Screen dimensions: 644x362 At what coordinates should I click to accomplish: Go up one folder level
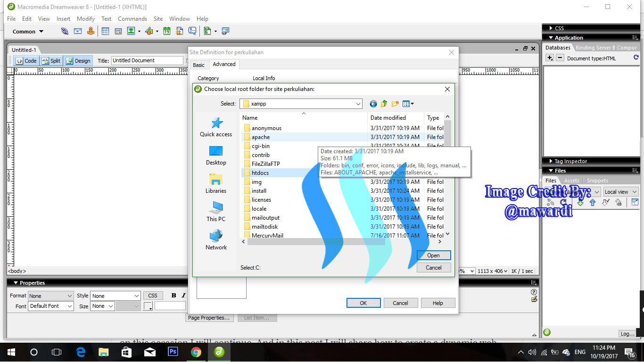384,104
